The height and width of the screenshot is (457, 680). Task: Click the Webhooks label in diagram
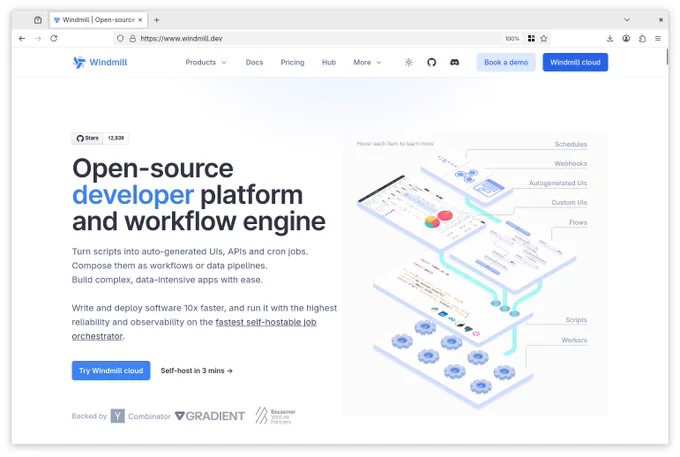tap(570, 163)
